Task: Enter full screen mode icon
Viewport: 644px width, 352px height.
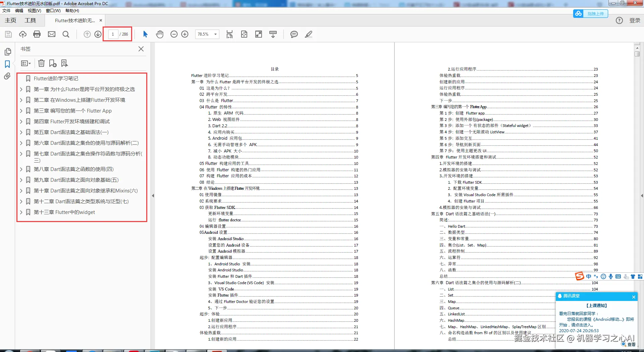Action: pos(259,34)
